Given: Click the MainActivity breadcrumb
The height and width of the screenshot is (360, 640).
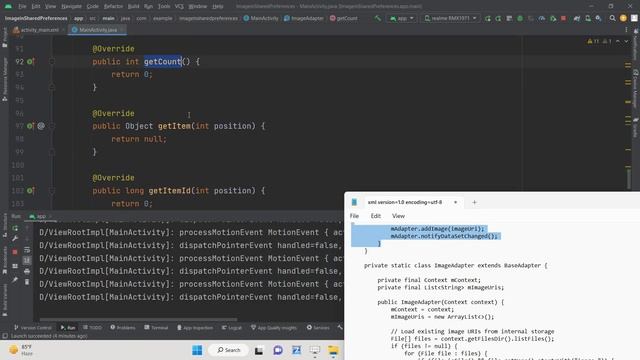Looking at the screenshot, I should point(261,18).
